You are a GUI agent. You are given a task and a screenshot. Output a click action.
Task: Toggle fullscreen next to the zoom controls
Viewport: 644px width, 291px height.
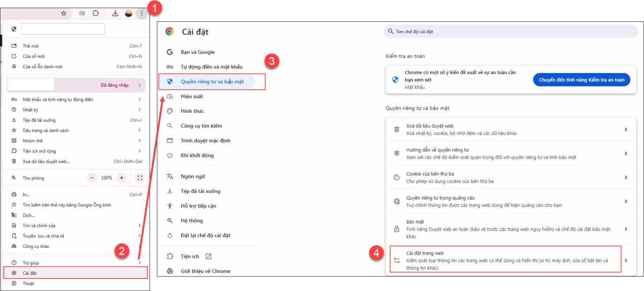click(x=140, y=178)
